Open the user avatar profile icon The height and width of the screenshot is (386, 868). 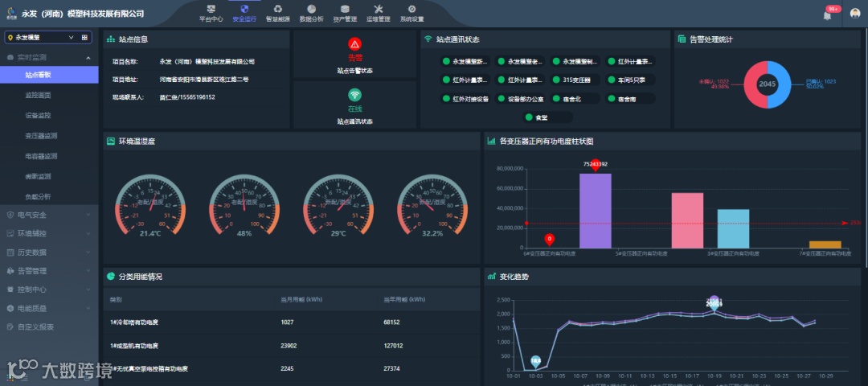click(855, 14)
